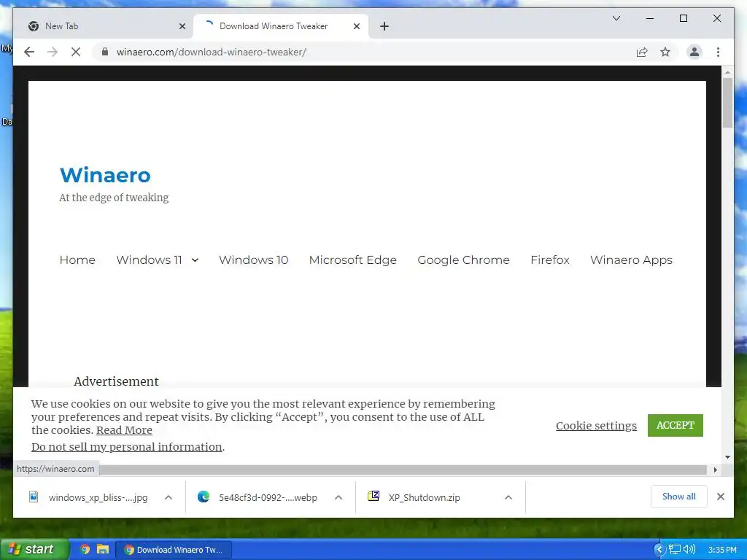Open the Winaero Apps menu item
This screenshot has height=560, width=747.
pos(631,260)
